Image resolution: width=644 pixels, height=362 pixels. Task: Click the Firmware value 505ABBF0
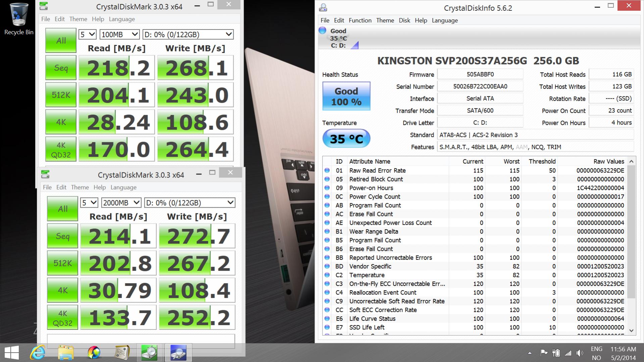click(x=480, y=74)
